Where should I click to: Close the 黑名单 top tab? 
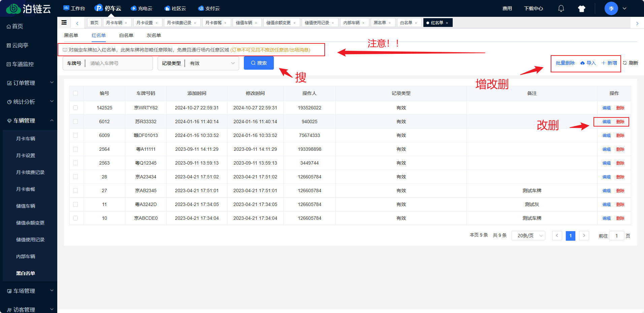coord(390,23)
